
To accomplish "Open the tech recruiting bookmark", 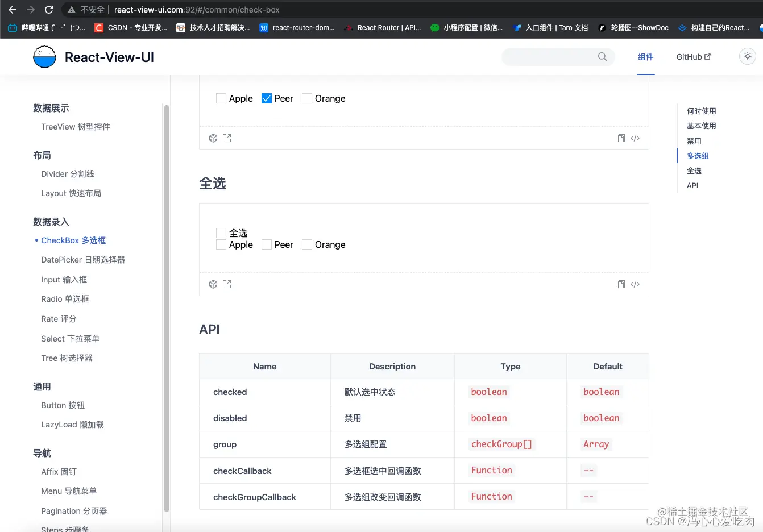I will 213,27.
